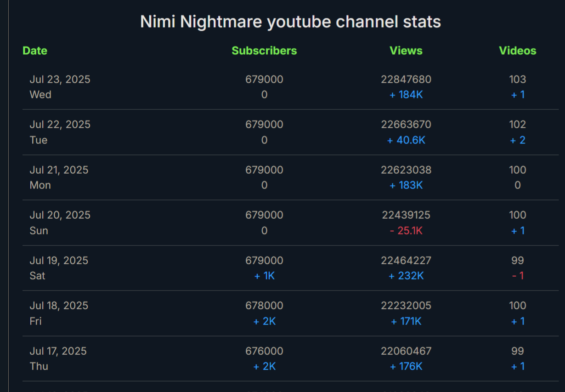Click the 'Nimi Nightmare youtube channel stats' heading
This screenshot has width=565, height=392.
pos(290,22)
